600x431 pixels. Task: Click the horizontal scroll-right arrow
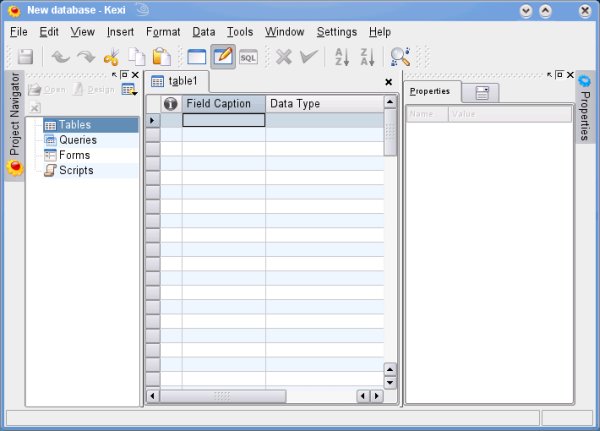click(377, 396)
